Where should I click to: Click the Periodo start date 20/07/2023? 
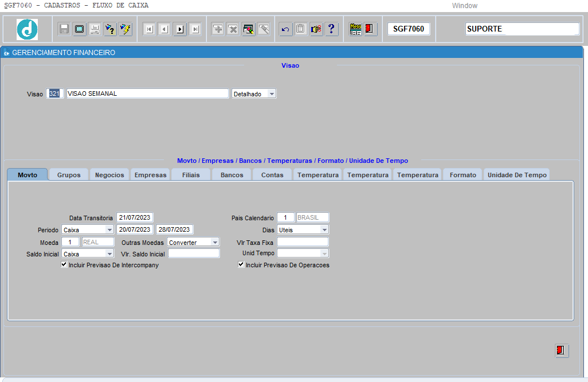tap(135, 229)
